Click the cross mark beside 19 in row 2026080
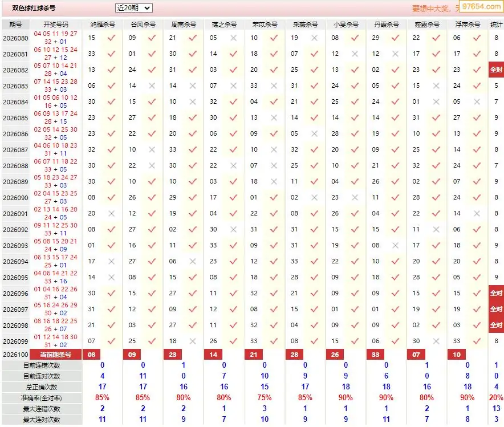This screenshot has height=427, width=504. tap(315, 38)
